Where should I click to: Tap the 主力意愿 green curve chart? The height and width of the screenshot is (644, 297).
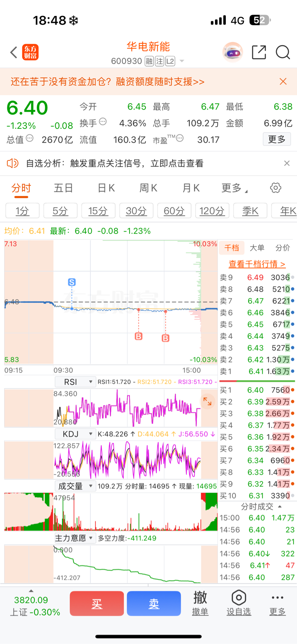(111, 564)
